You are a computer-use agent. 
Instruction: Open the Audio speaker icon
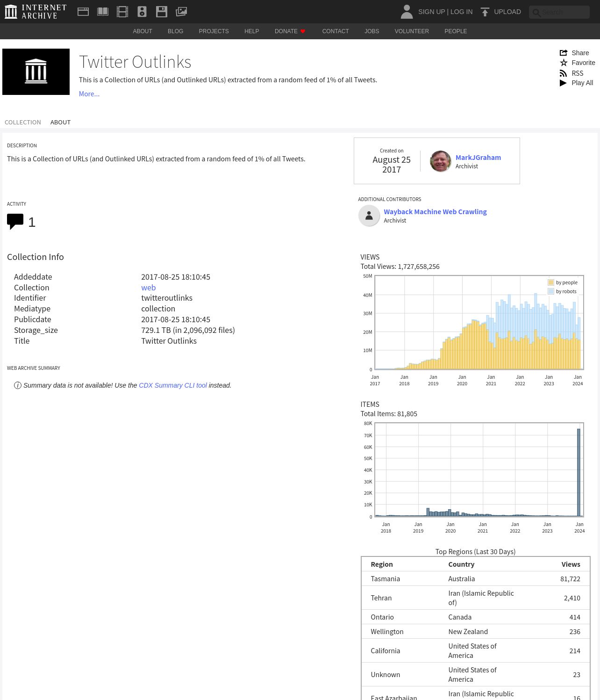point(142,12)
